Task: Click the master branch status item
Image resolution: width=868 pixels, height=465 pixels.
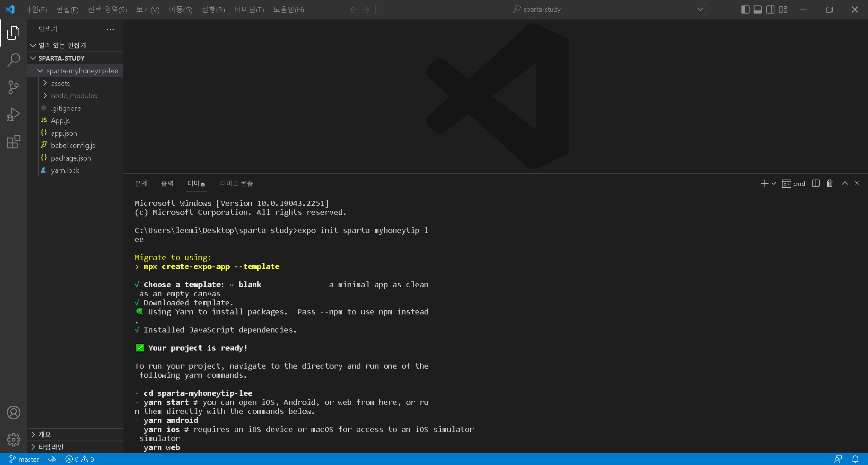Action: click(x=24, y=459)
